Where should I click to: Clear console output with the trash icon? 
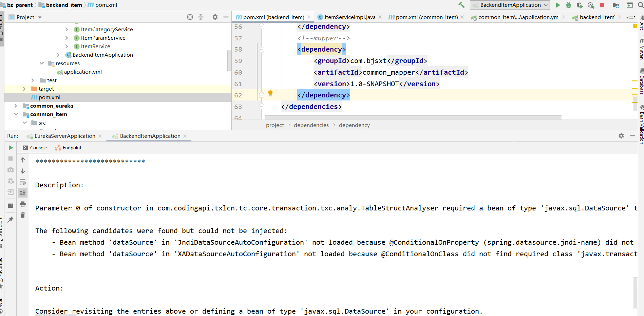coord(23,215)
